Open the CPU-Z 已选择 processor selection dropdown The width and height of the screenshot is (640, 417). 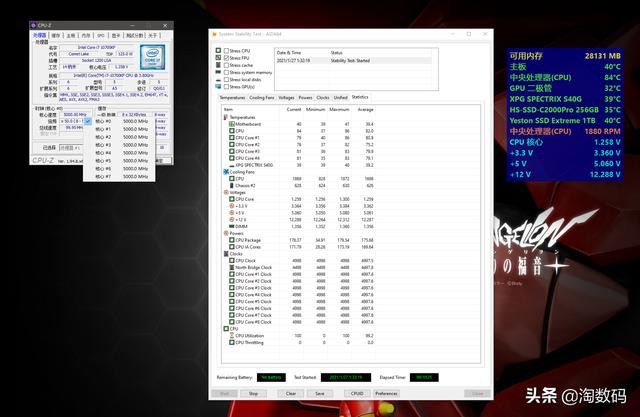click(71, 148)
